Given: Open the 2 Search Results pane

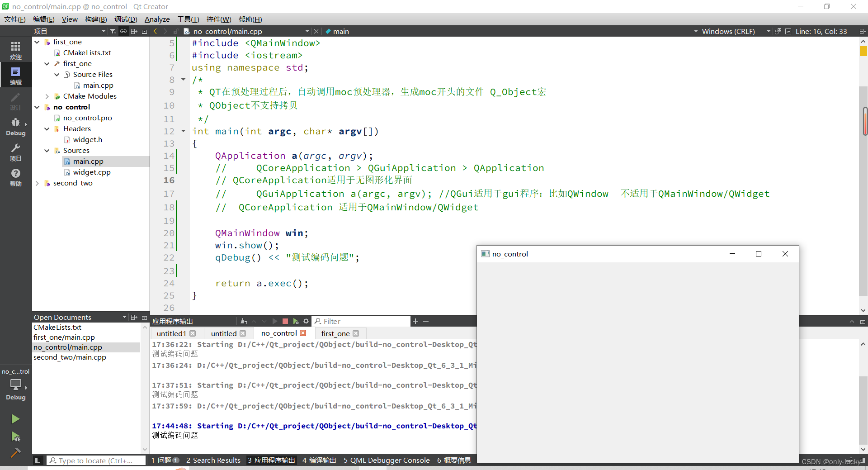Looking at the screenshot, I should (213, 460).
